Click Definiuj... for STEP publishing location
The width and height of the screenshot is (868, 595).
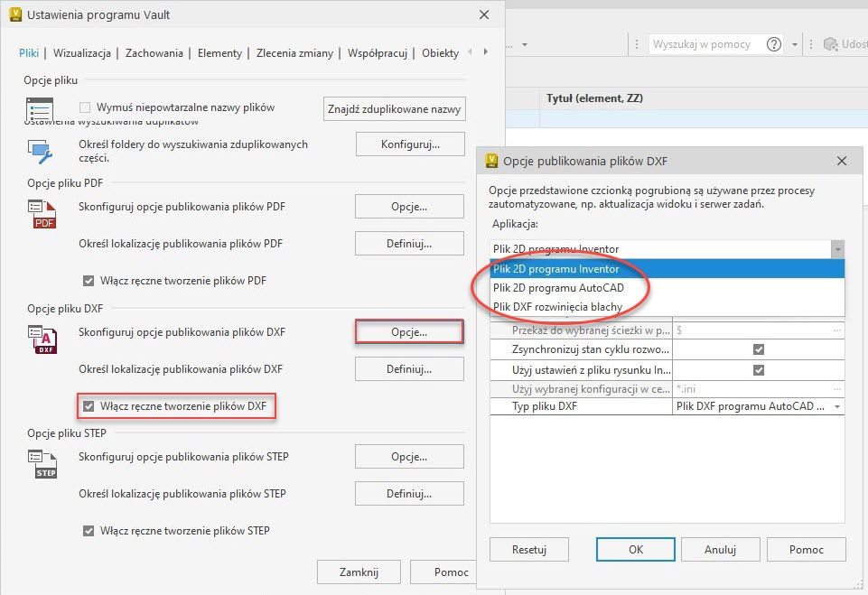point(409,494)
